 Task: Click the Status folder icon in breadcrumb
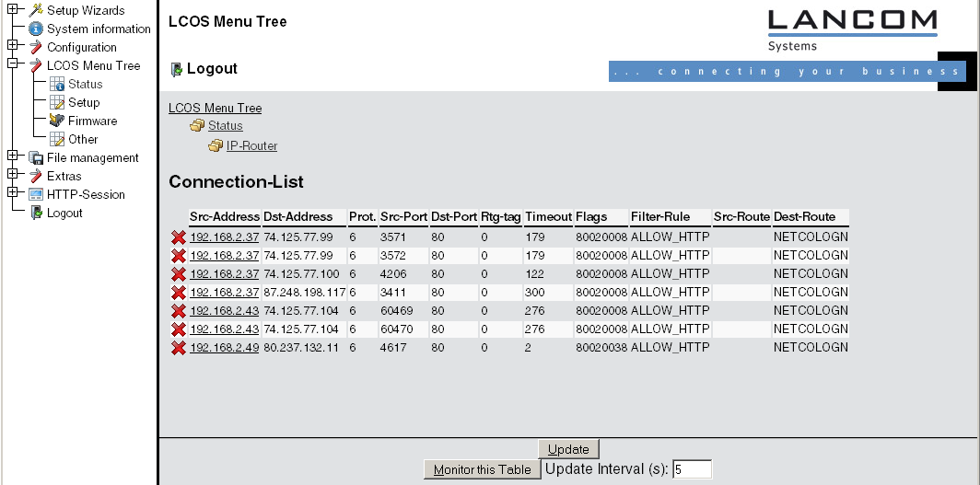[197, 126]
